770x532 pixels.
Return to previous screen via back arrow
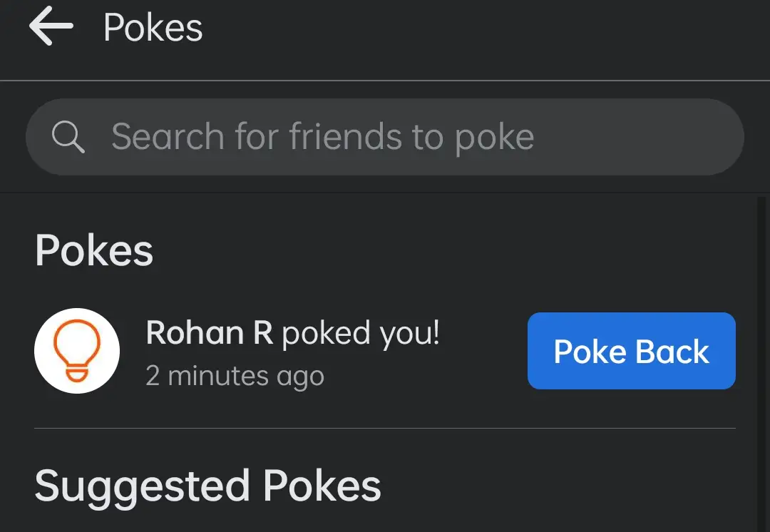(51, 26)
